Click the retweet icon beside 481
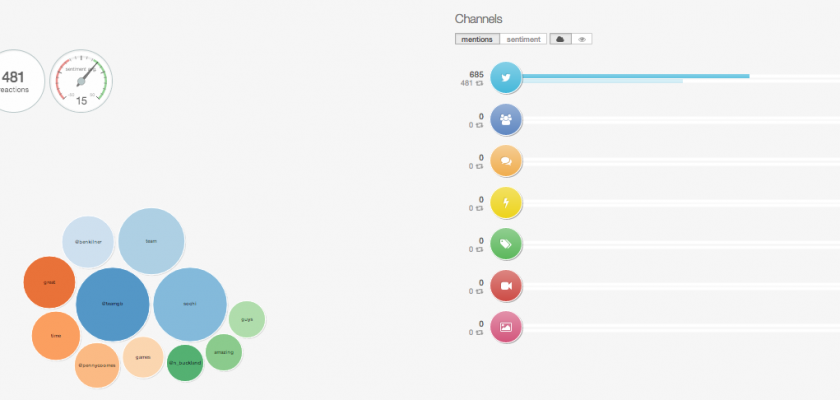840x400 pixels. click(480, 83)
